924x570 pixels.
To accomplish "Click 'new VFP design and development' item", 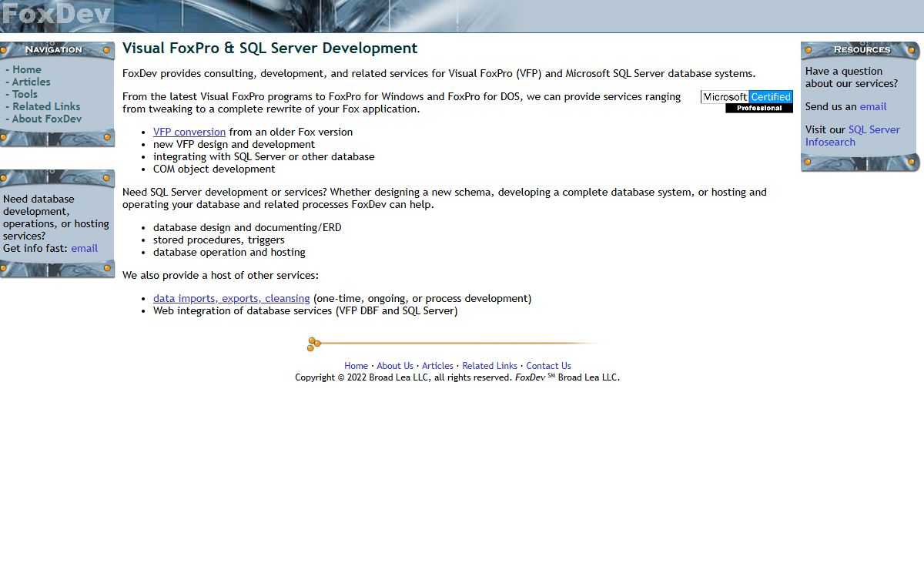I will pos(234,144).
